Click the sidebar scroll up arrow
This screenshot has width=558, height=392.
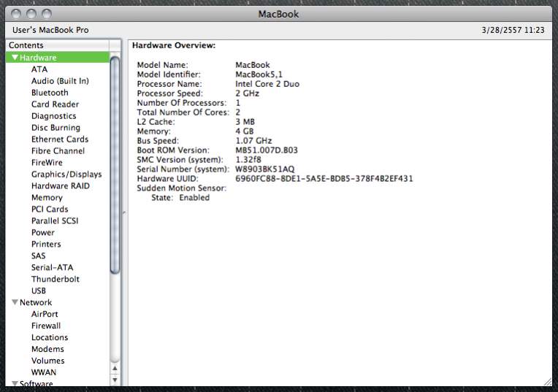click(x=115, y=369)
